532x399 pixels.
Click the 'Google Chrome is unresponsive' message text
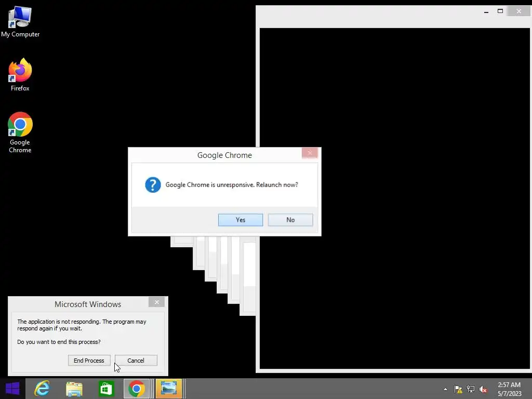(x=232, y=185)
